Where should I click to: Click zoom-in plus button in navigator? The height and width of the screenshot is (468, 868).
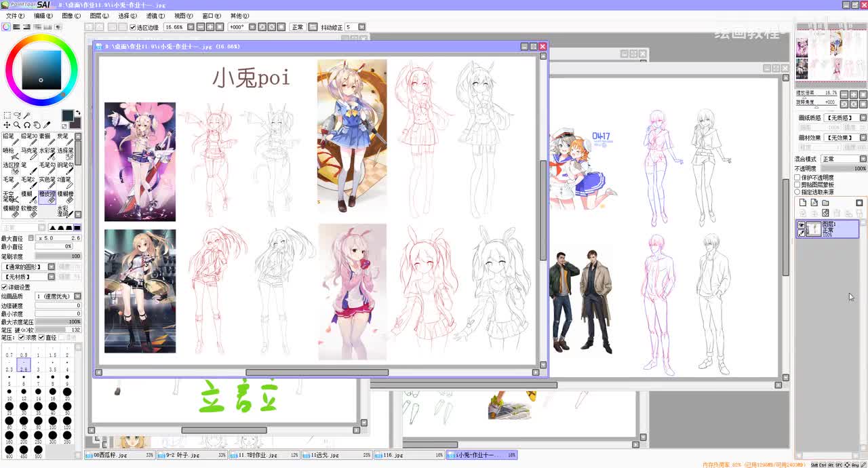854,94
